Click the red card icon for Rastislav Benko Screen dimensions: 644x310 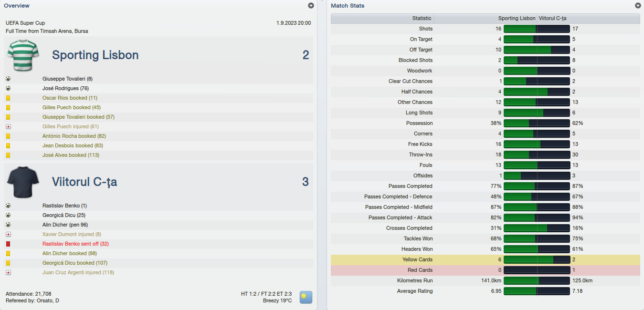(x=8, y=244)
